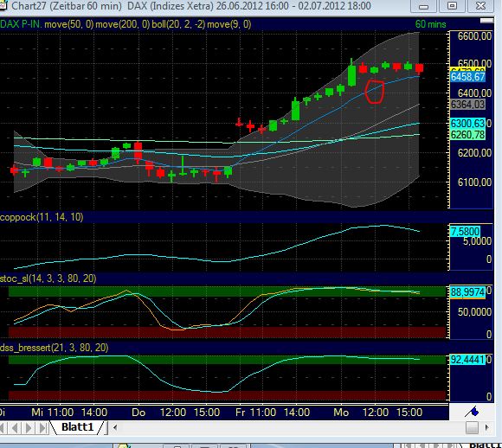Screen dimensions: 502x448
Task: Click the Do time axis label
Action: point(138,413)
